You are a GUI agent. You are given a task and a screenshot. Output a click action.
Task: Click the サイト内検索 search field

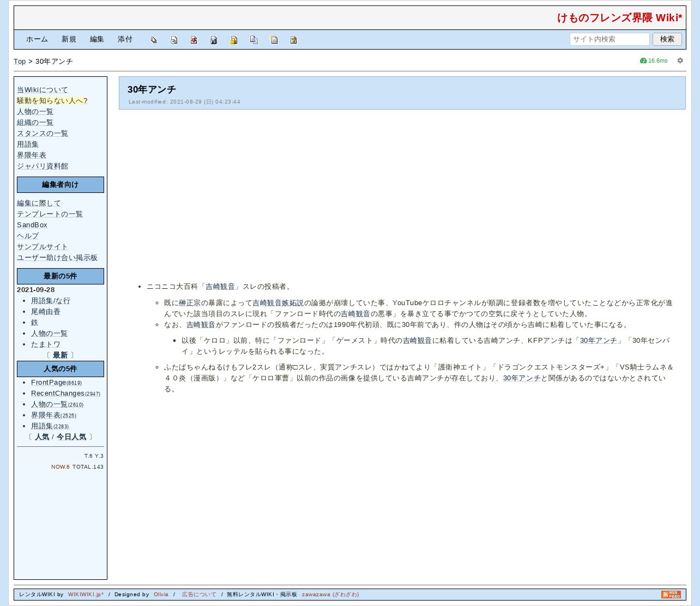(x=610, y=39)
